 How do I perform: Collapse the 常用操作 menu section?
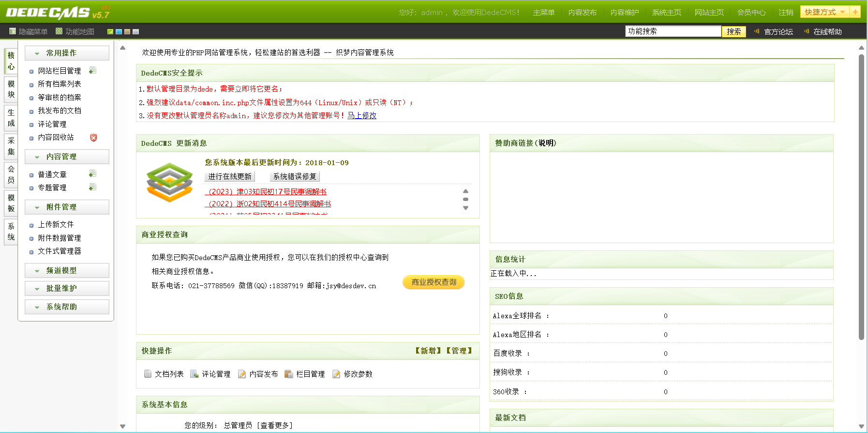pyautogui.click(x=67, y=53)
